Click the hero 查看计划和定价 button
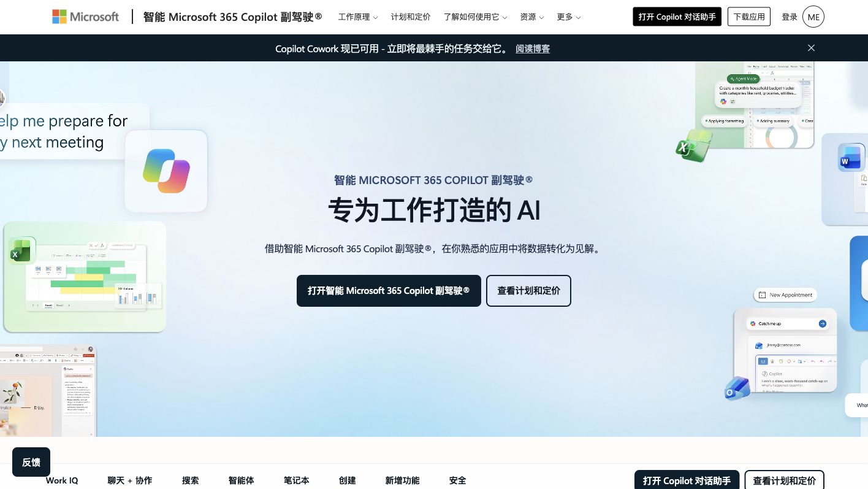 point(528,291)
